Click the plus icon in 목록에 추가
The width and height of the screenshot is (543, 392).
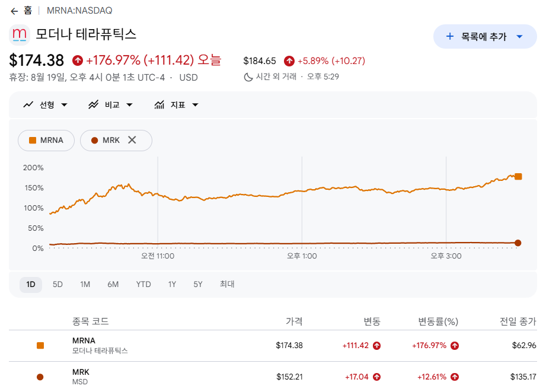pyautogui.click(x=450, y=36)
